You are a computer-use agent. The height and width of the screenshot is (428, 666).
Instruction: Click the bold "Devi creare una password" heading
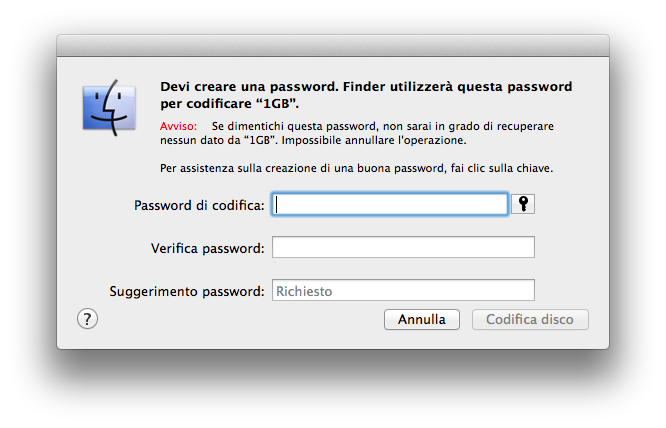249,87
